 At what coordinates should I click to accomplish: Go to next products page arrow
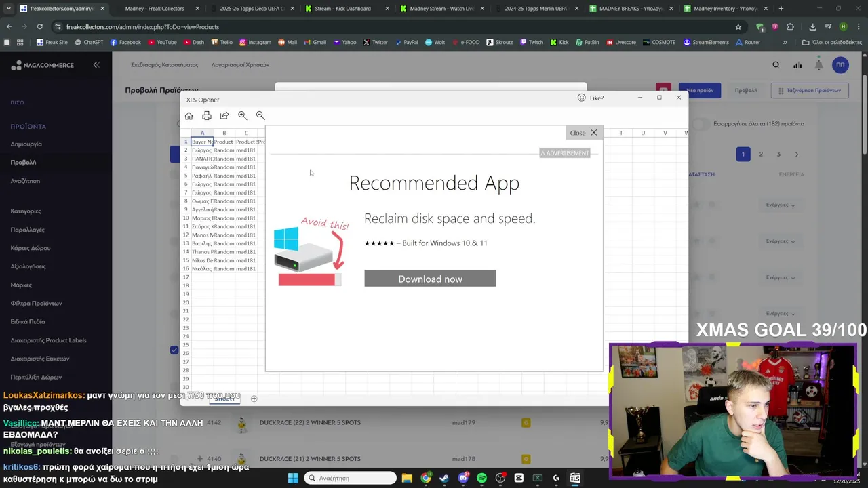click(796, 155)
